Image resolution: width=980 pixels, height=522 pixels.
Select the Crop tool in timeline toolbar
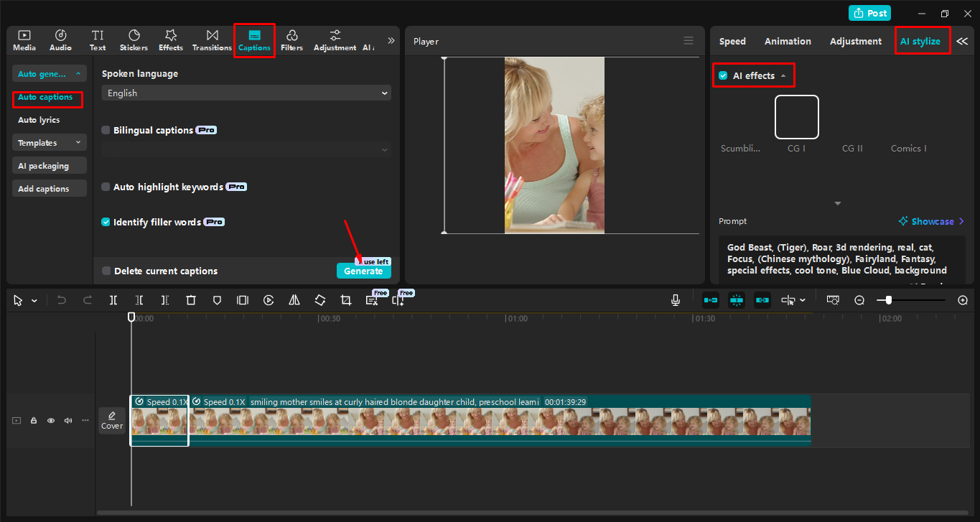click(346, 300)
